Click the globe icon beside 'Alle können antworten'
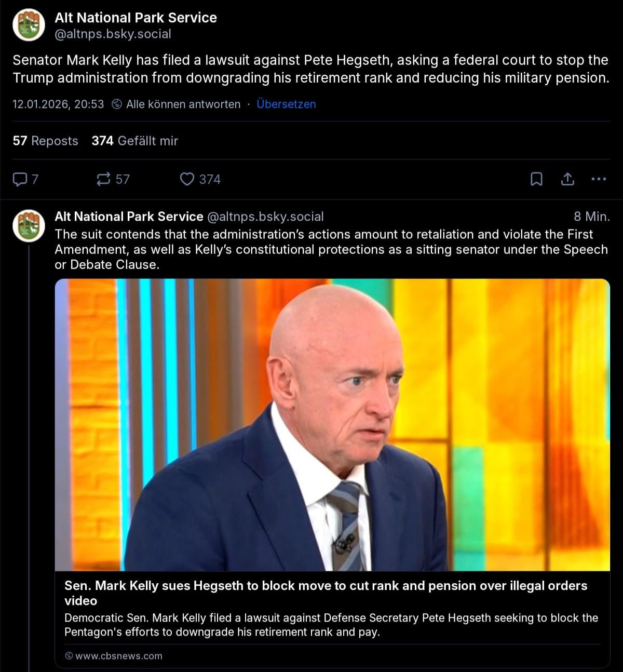The height and width of the screenshot is (672, 623). tap(117, 104)
